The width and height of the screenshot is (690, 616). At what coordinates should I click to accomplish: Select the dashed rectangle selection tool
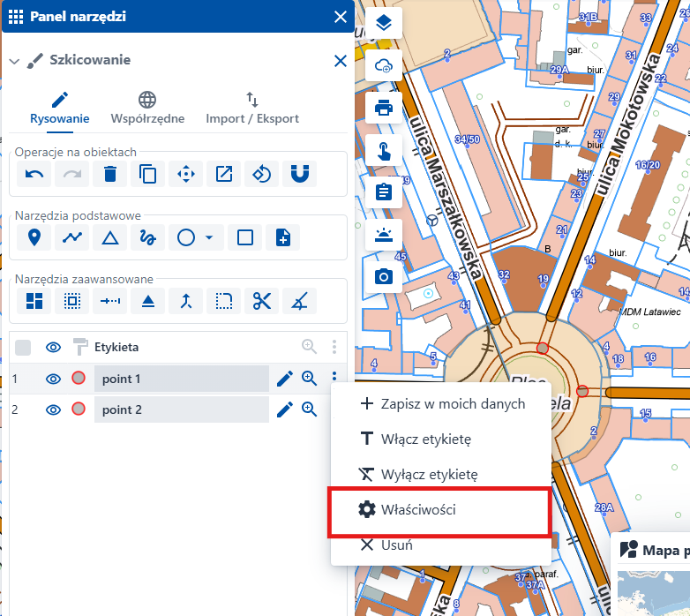pyautogui.click(x=223, y=301)
